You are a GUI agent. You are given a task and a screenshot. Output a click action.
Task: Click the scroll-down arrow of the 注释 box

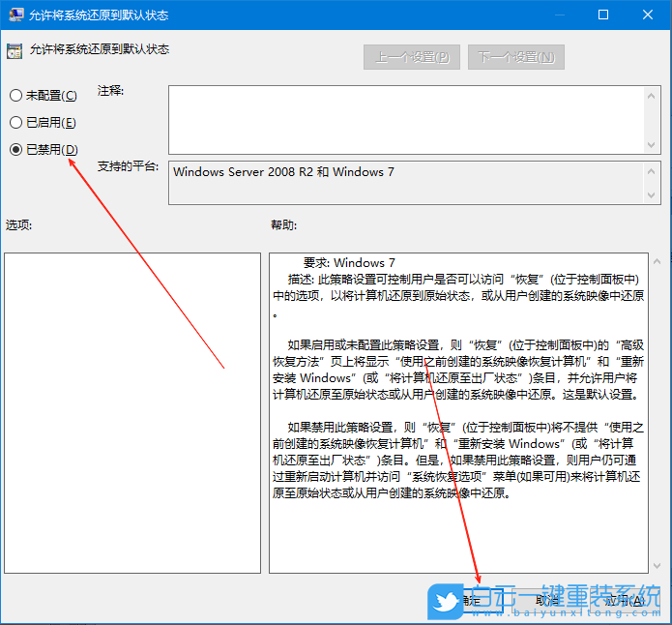tap(651, 144)
